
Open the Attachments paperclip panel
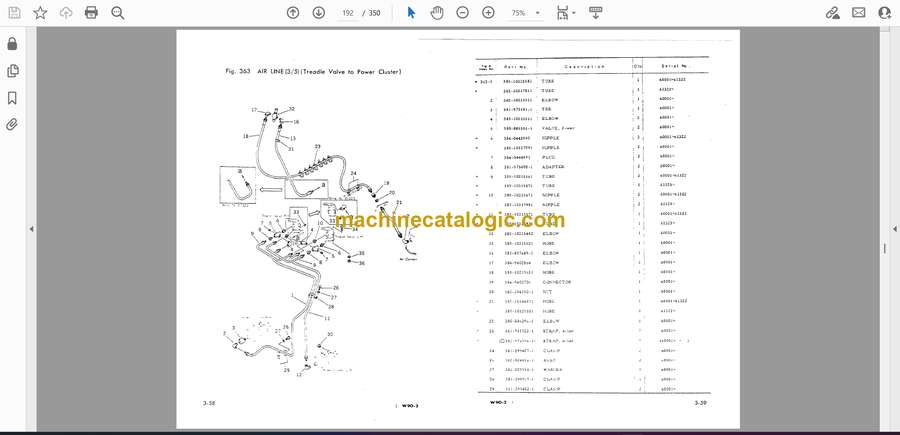12,125
